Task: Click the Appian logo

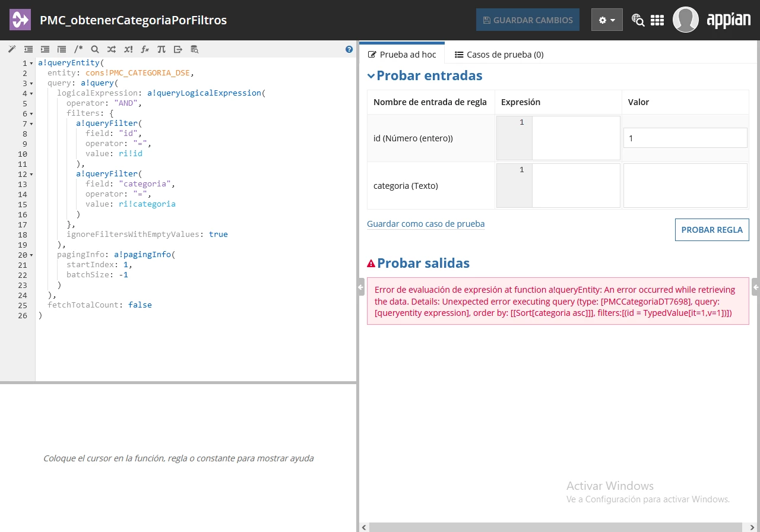Action: coord(729,20)
